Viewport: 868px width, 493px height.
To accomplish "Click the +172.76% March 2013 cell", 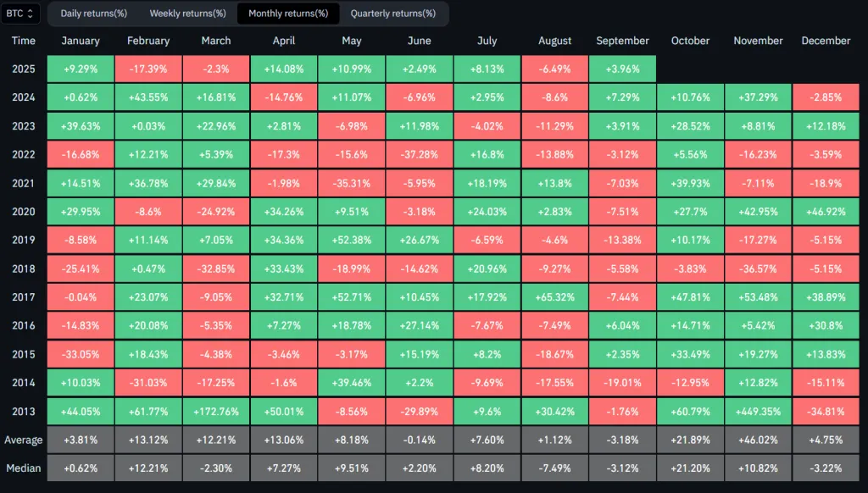I will click(216, 413).
